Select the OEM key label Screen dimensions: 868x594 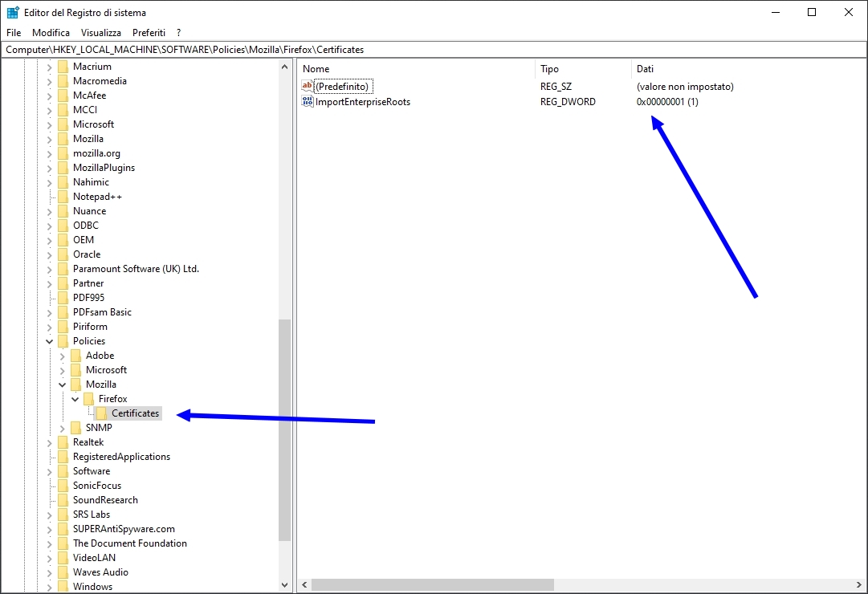click(84, 240)
